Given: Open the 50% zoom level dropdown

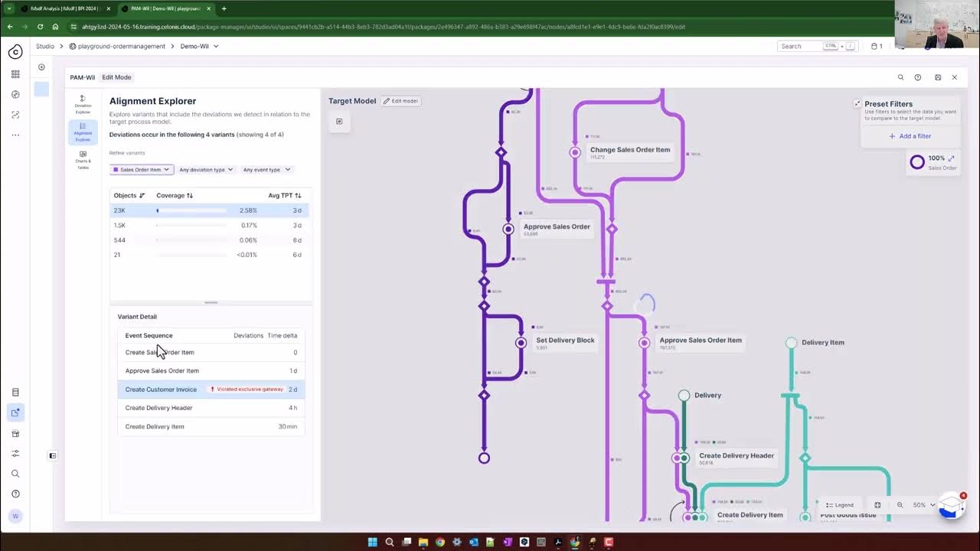Looking at the screenshot, I should point(923,505).
